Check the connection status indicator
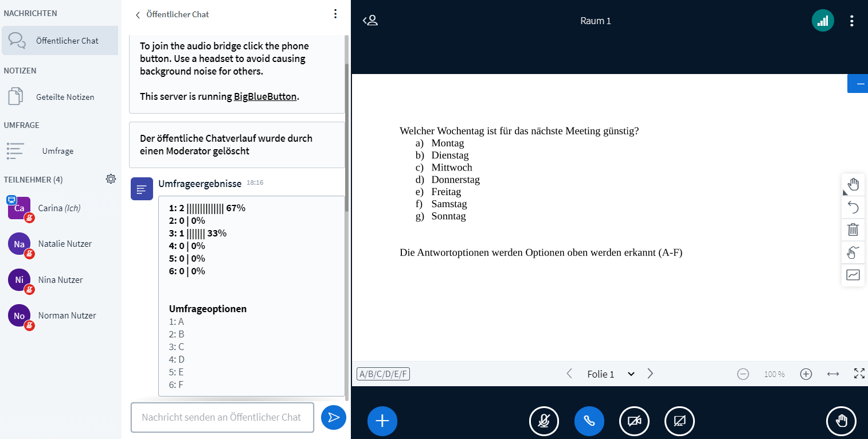The height and width of the screenshot is (439, 868). click(823, 20)
